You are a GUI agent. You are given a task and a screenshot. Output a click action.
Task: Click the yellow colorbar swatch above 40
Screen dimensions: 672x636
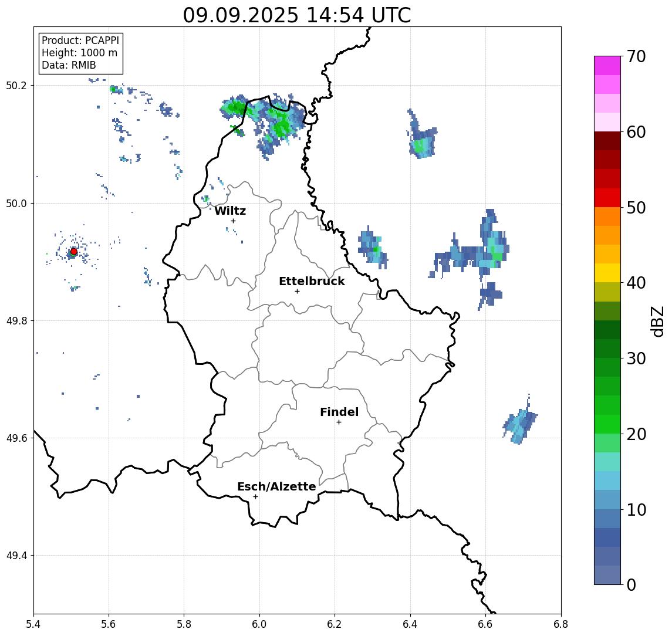click(607, 273)
